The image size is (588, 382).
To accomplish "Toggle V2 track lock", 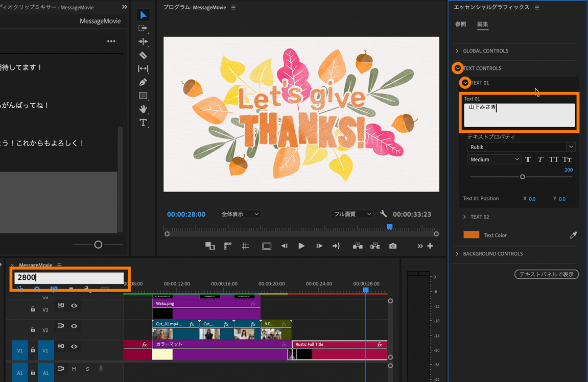I will (33, 329).
